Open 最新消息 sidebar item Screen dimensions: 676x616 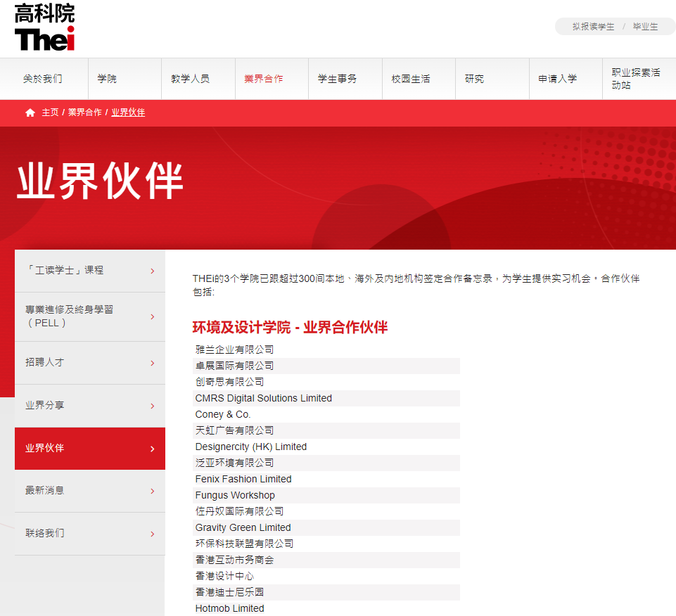89,491
